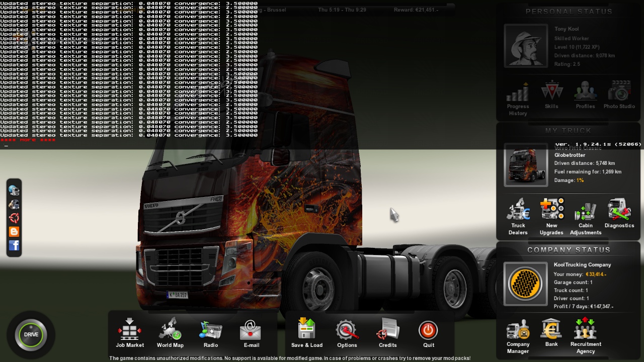The image size is (644, 362).
Task: Visit Truck Dealers
Action: (518, 217)
